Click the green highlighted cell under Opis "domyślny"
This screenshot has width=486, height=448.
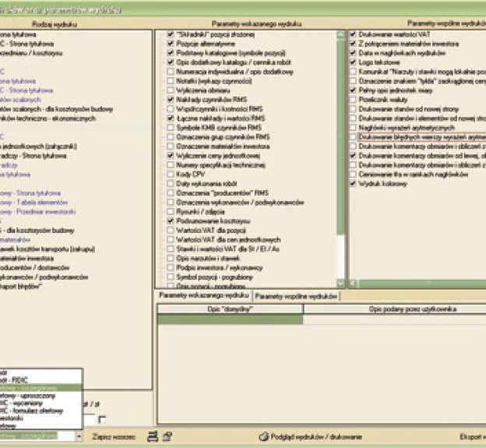click(x=230, y=319)
